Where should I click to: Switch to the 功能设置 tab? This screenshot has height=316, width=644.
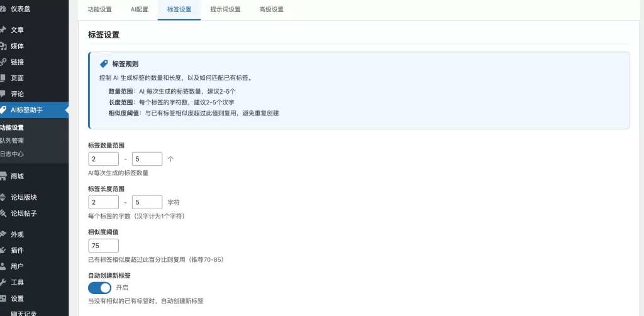click(100, 9)
